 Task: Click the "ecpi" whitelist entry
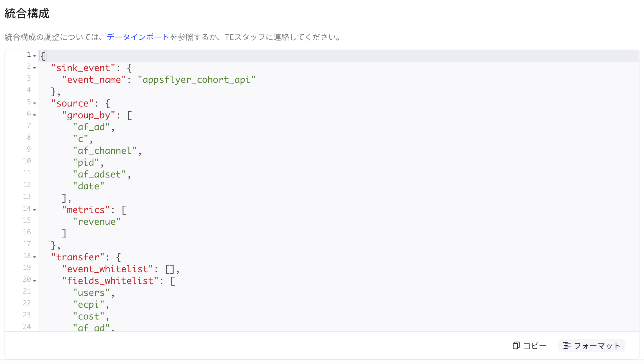89,305
